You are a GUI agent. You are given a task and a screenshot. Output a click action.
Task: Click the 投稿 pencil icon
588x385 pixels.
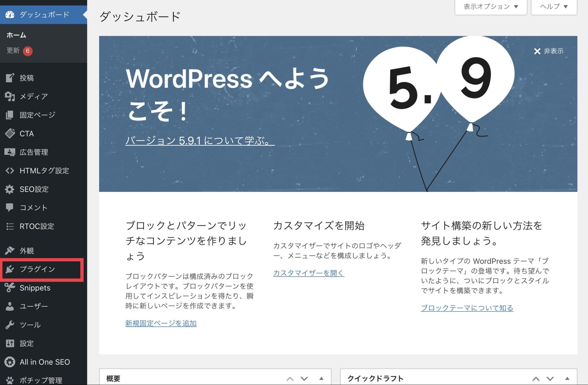pyautogui.click(x=10, y=78)
